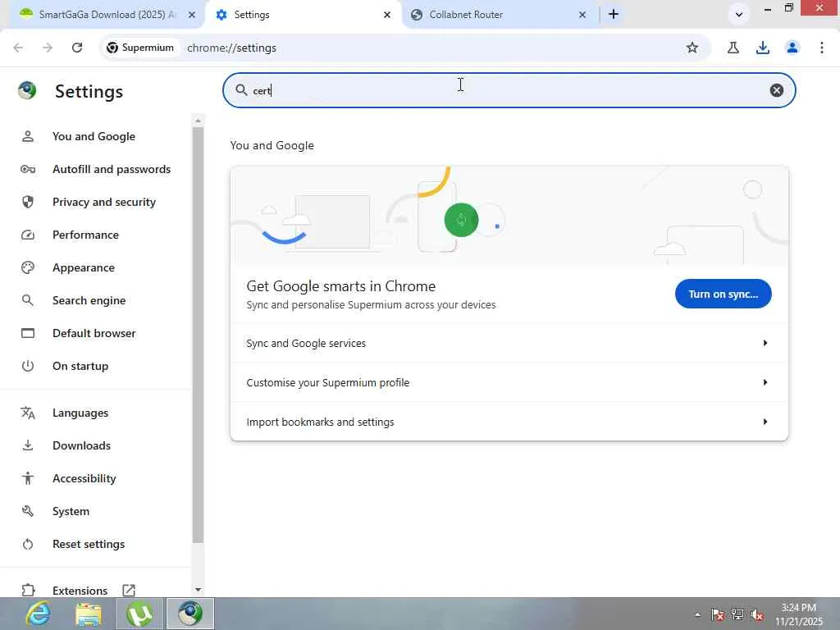
Task: Click Supermium taskbar button
Action: click(190, 614)
